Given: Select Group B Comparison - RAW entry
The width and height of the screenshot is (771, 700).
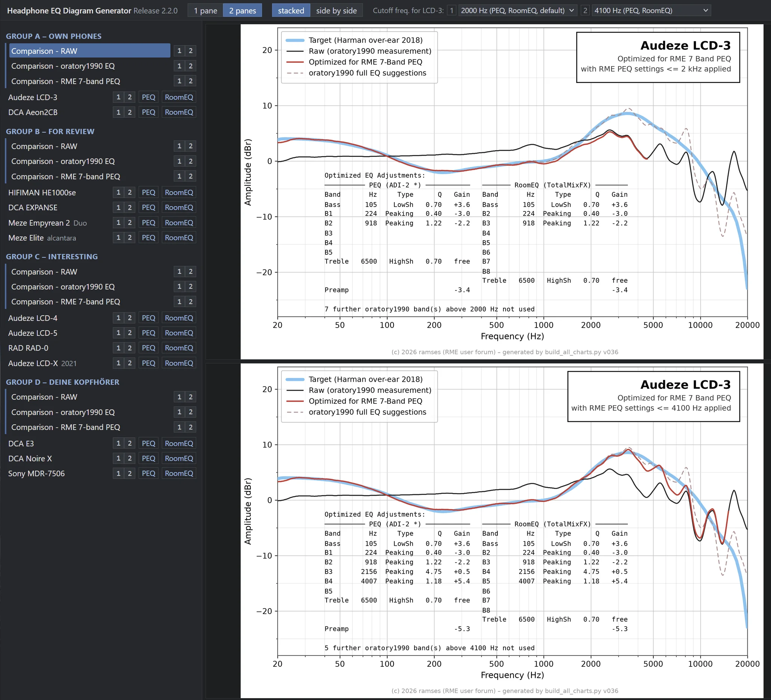Looking at the screenshot, I should tap(89, 146).
